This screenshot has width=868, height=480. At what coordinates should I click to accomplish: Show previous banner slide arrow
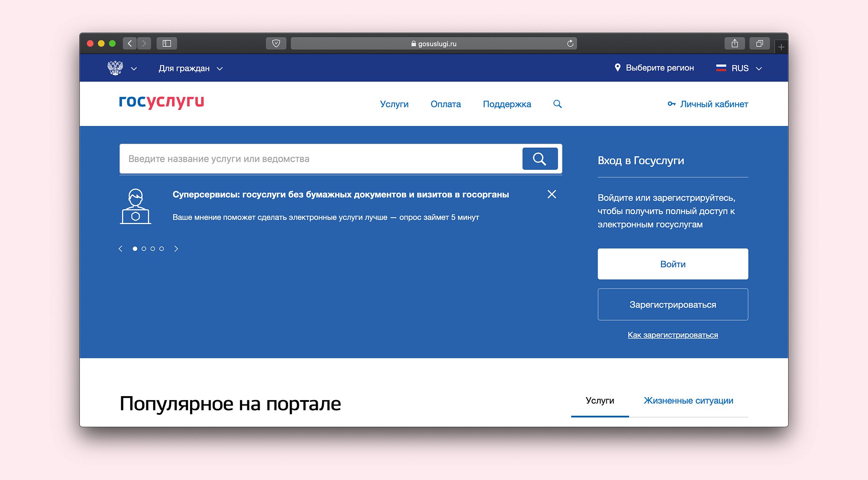(x=121, y=249)
